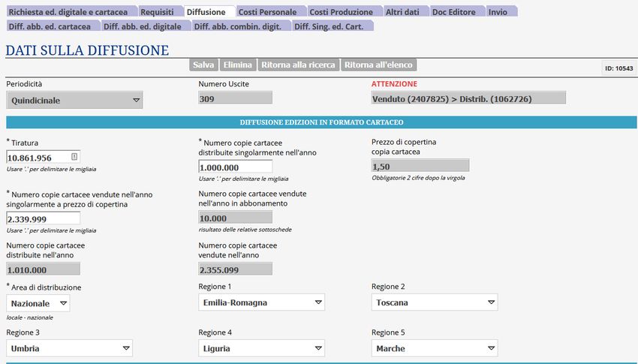Open the Regione 4 Liguria dropdown
638x364 pixels.
click(x=261, y=348)
